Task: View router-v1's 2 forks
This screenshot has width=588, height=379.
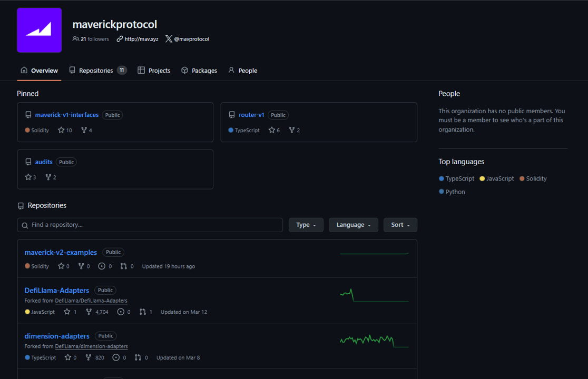Action: click(x=295, y=130)
